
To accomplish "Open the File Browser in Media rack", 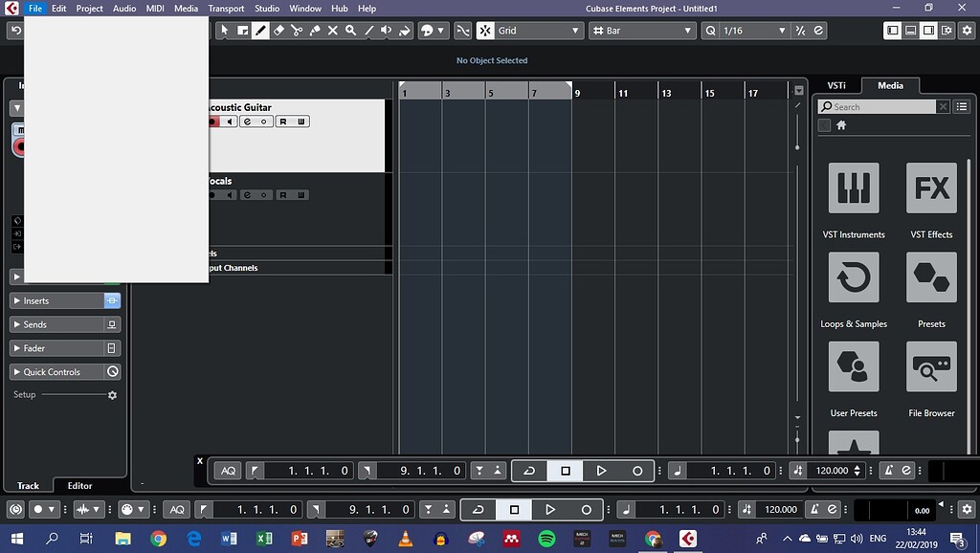I will (929, 366).
